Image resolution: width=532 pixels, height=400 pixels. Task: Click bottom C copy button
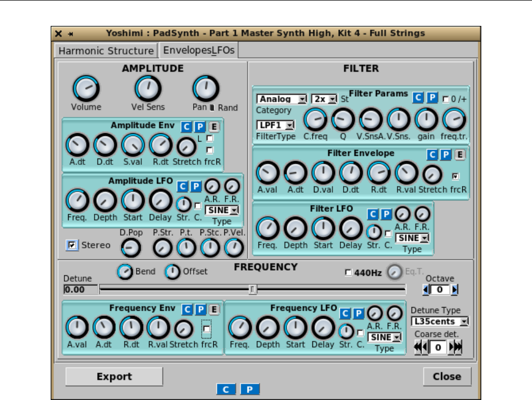226,389
